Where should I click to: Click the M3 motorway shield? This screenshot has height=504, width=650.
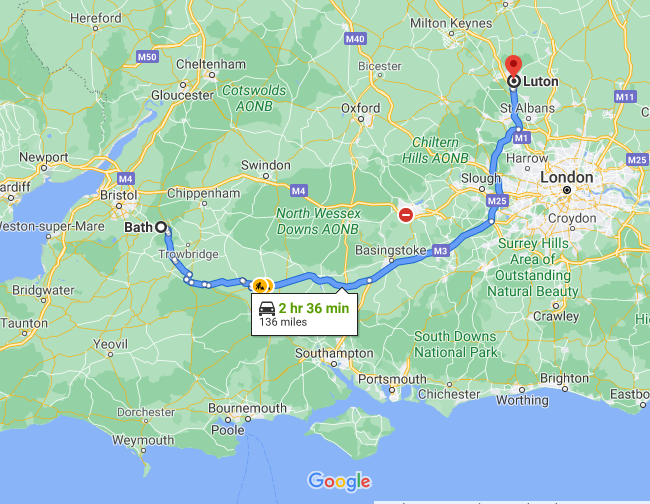(x=440, y=251)
